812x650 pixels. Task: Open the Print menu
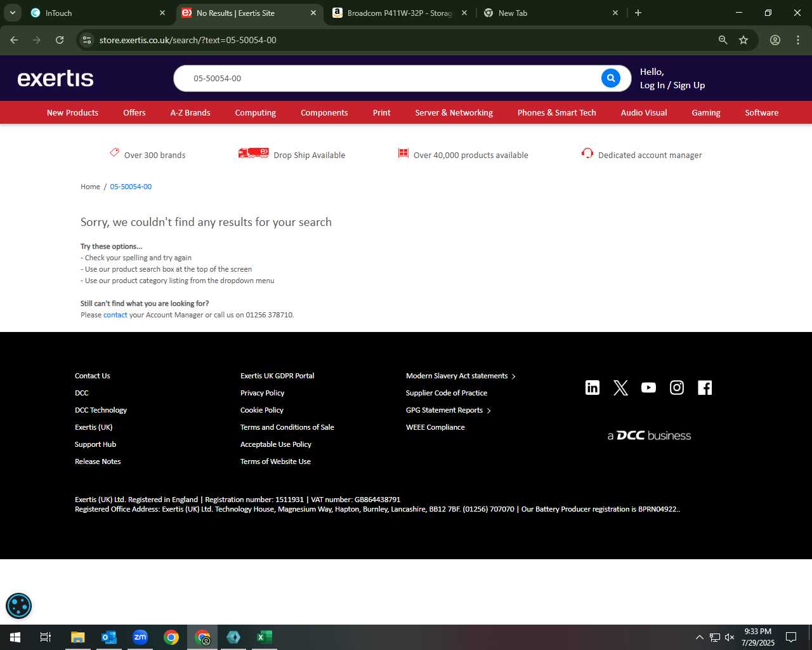pyautogui.click(x=382, y=112)
